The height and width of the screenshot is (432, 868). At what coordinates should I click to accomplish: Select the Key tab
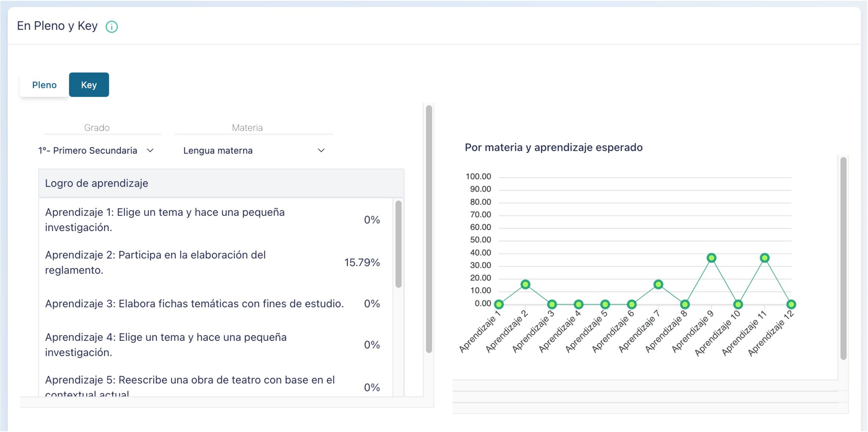(x=89, y=85)
